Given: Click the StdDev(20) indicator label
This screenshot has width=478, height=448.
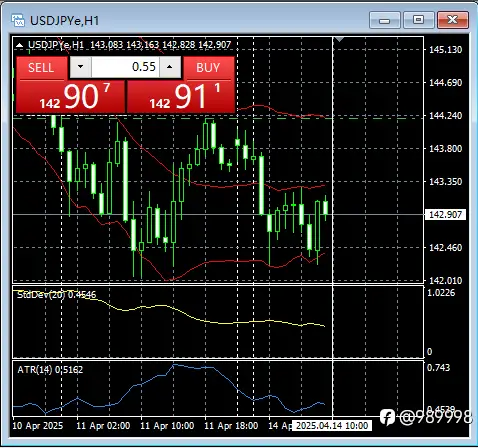Looking at the screenshot, I should pos(56,295).
